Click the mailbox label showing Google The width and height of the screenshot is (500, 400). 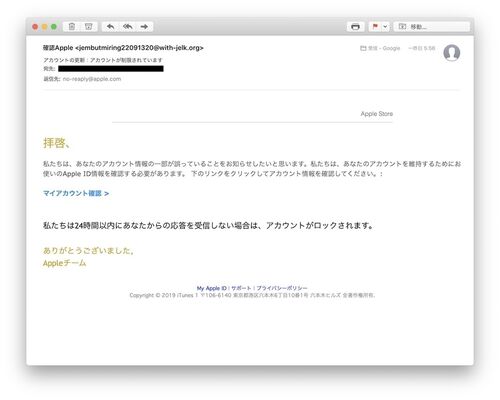click(x=380, y=48)
